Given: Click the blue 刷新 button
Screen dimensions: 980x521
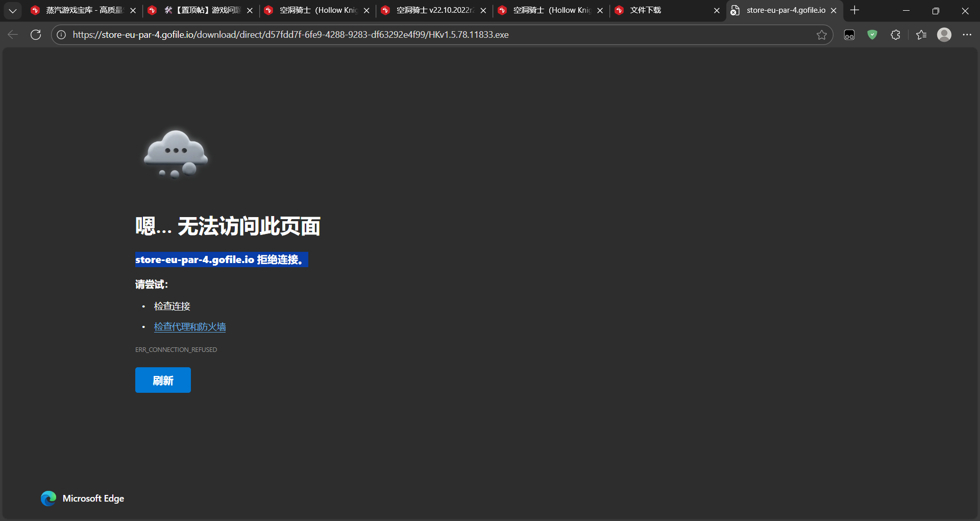Looking at the screenshot, I should (x=163, y=380).
